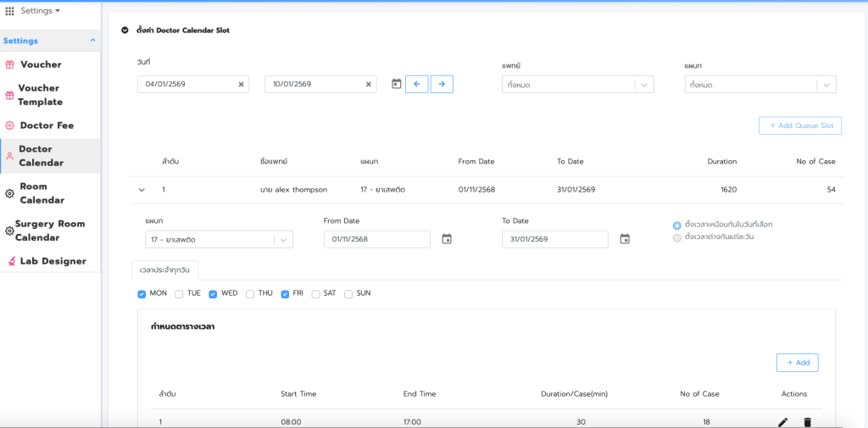This screenshot has height=428, width=868.
Task: Switch to the เวลาประจำทุกวัน tab
Action: click(x=164, y=270)
